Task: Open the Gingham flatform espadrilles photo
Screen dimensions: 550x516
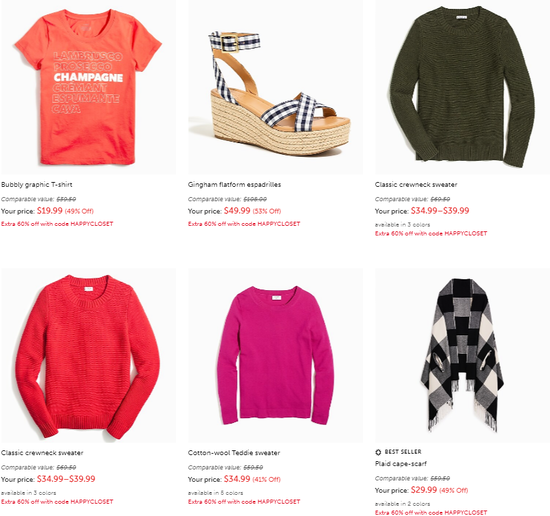Action: coord(275,87)
